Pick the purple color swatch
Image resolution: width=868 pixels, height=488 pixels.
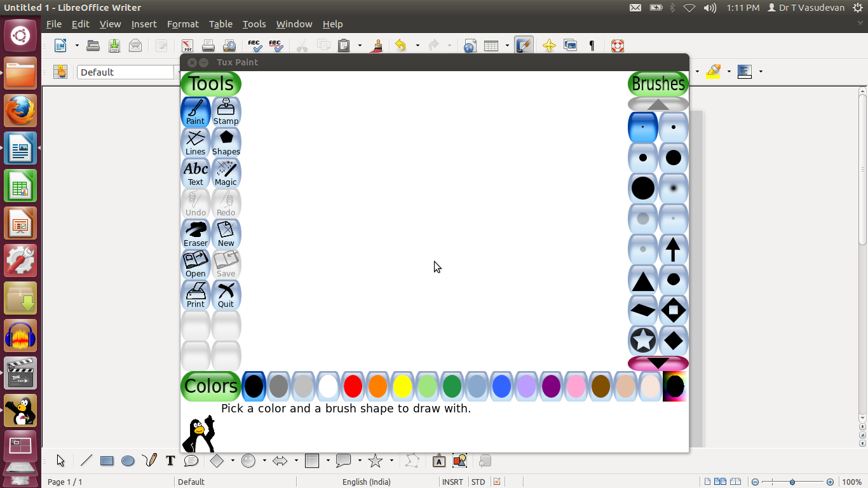551,386
